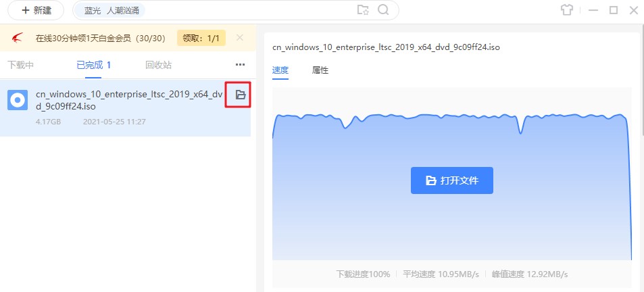644x292 pixels.
Task: Switch to the 下载中 tab
Action: pos(21,65)
